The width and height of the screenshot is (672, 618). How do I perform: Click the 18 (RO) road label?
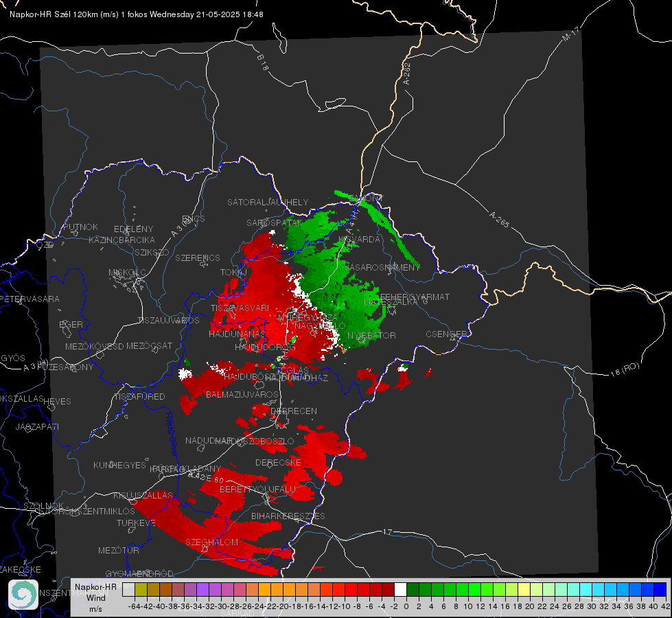[x=625, y=369]
